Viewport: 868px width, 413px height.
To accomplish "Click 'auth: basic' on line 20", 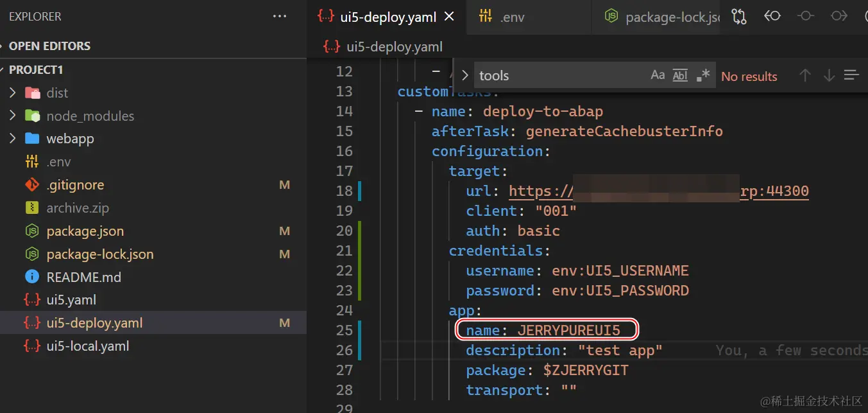I will pyautogui.click(x=513, y=231).
